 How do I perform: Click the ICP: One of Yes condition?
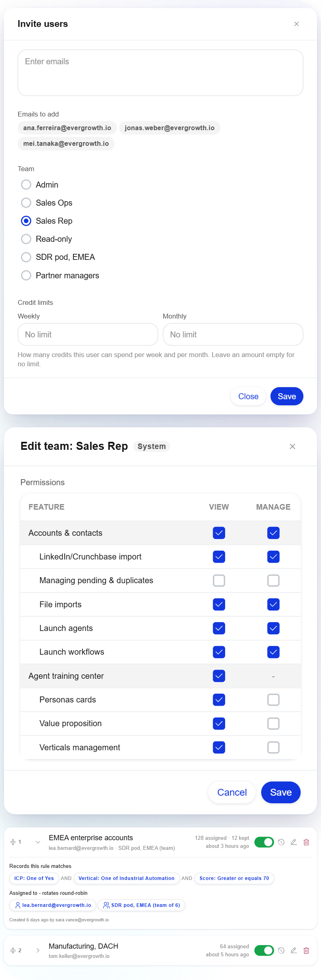[x=34, y=878]
